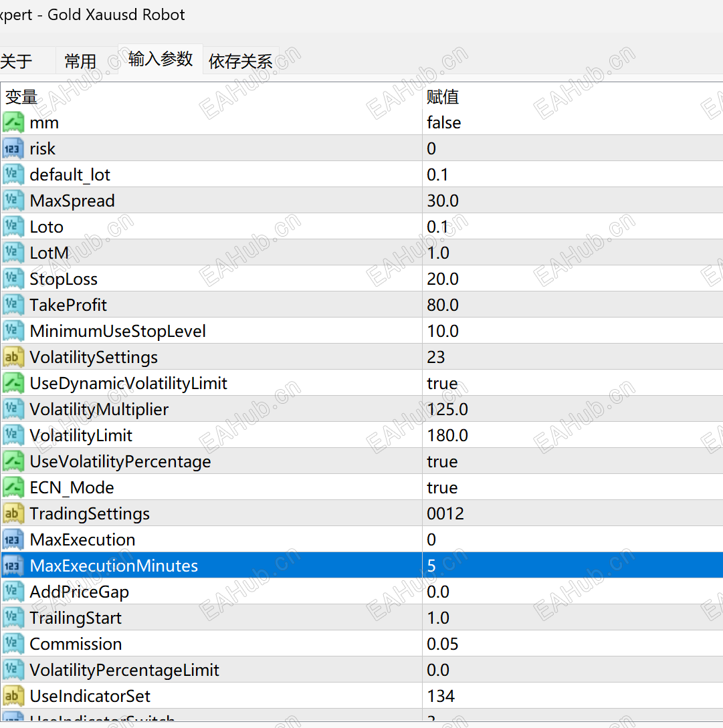Select the StopLoss value 20.0

click(442, 279)
